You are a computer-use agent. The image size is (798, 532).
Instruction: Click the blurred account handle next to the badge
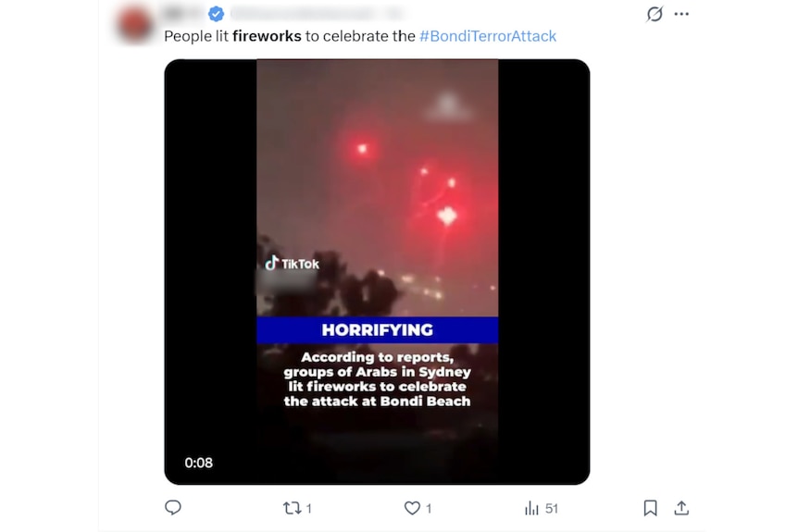pos(301,14)
